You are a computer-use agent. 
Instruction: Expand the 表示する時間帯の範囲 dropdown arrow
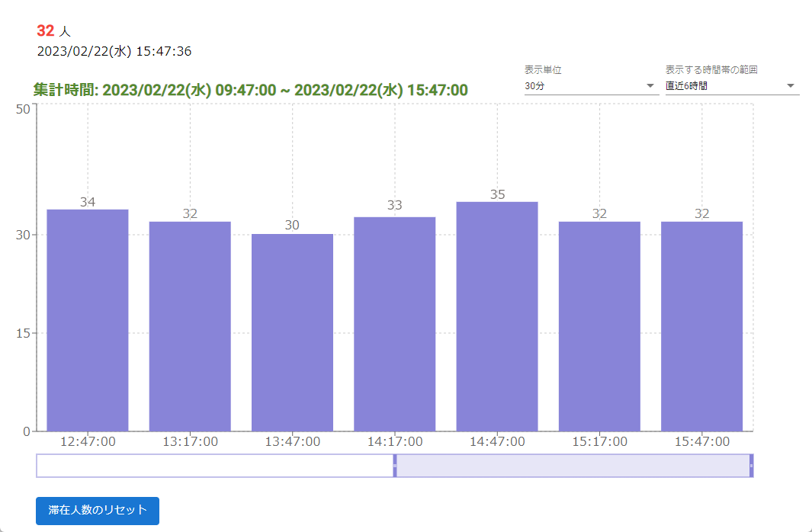pos(791,86)
